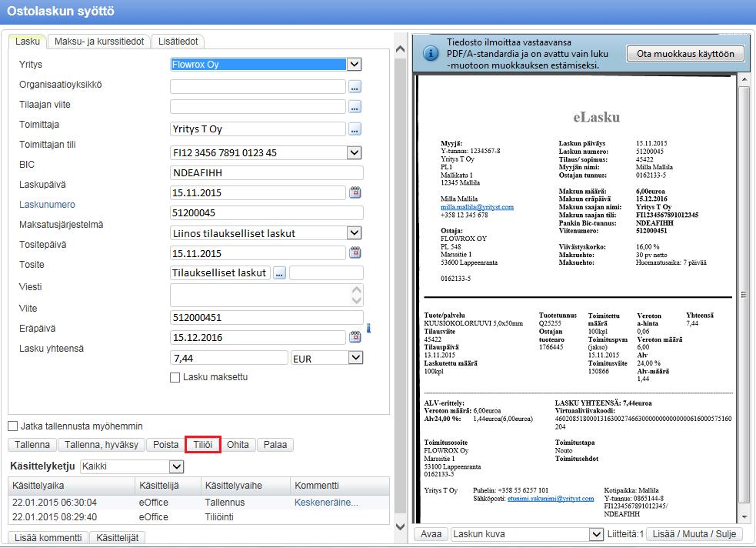Click the Käsittelijä column header
The image size is (756, 548).
(x=168, y=486)
